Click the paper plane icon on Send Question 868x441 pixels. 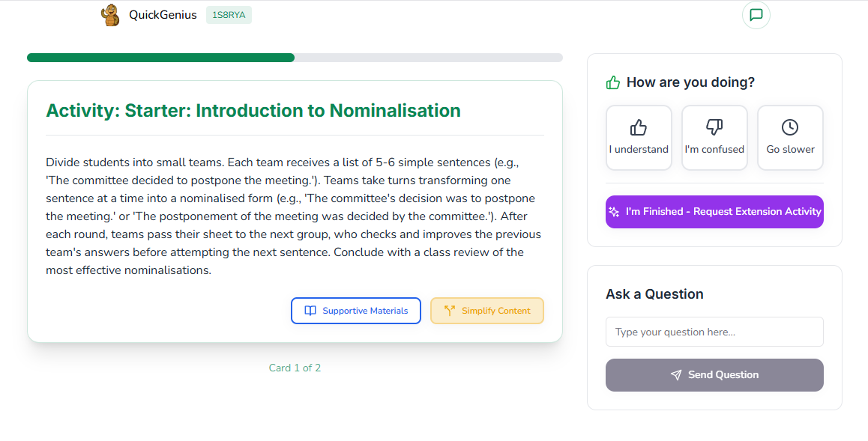coord(676,374)
